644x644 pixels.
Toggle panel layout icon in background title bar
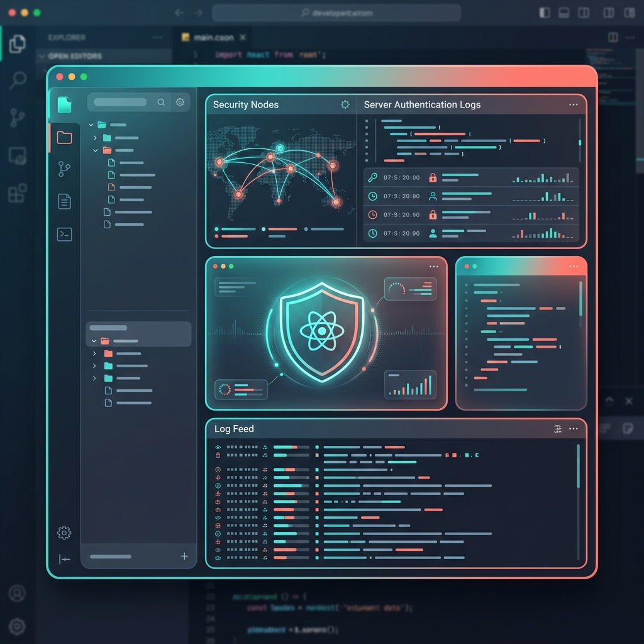tap(564, 13)
